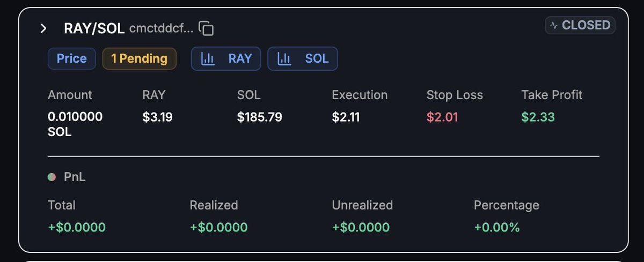
Task: Click the RAY/SOL pair title
Action: (x=94, y=28)
